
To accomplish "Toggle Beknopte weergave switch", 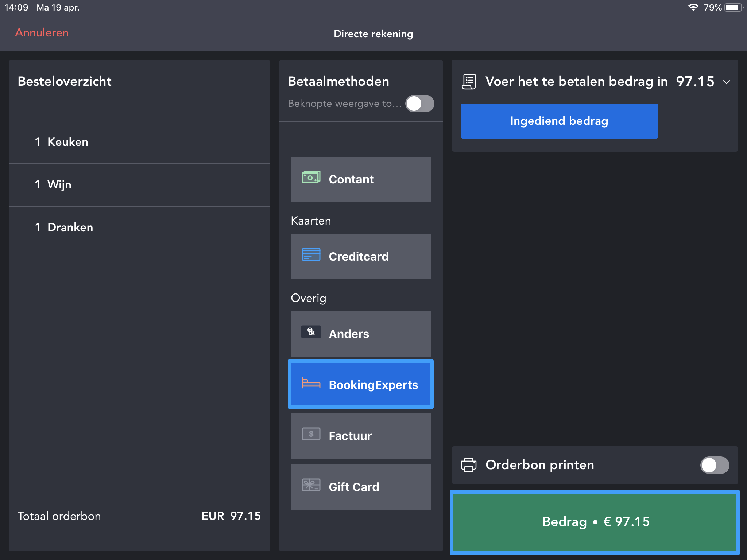I will 419,104.
